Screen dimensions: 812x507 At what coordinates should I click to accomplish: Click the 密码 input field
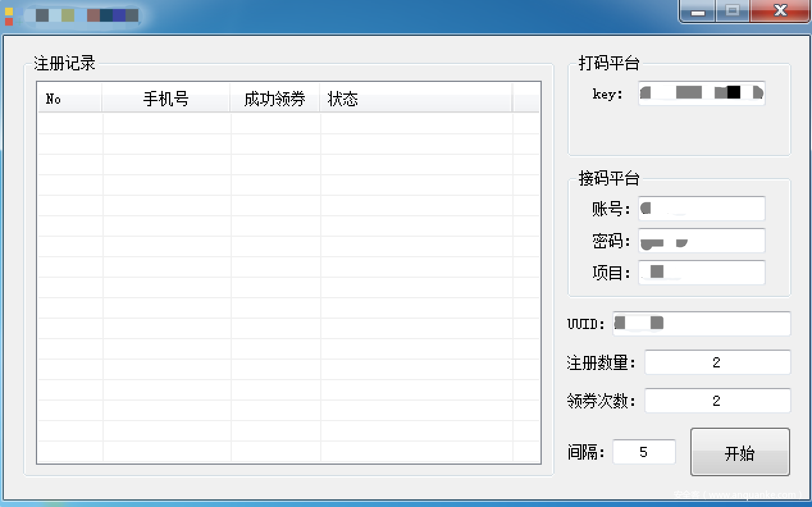point(701,241)
